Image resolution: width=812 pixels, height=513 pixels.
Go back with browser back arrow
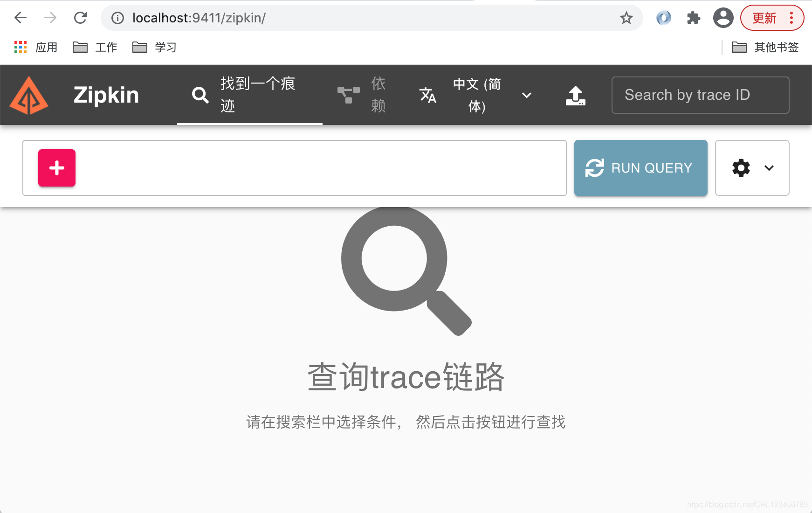click(x=21, y=18)
